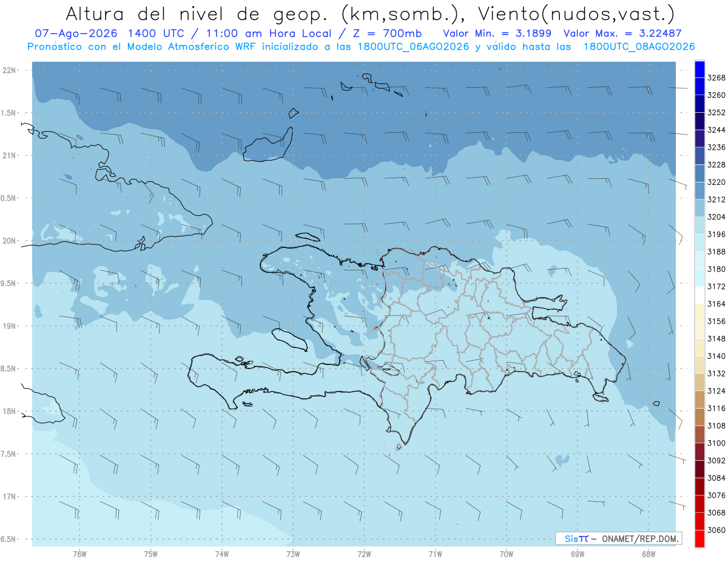The width and height of the screenshot is (728, 562).
Task: Select the "Z = 700mb" level label
Action: [387, 34]
